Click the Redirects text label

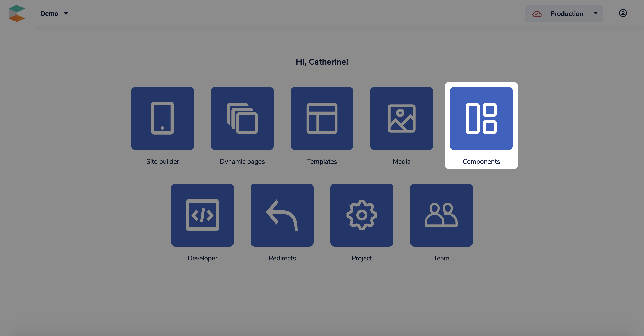click(x=282, y=258)
